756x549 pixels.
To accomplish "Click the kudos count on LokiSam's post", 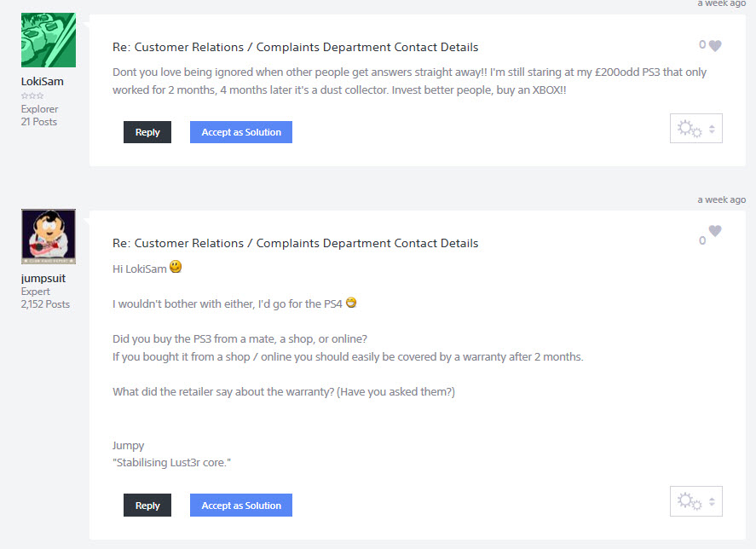I will pyautogui.click(x=702, y=45).
